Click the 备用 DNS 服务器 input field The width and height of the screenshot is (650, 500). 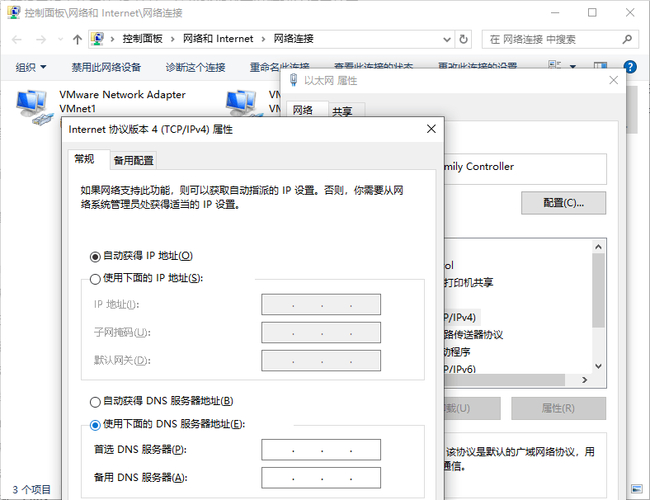(x=320, y=477)
